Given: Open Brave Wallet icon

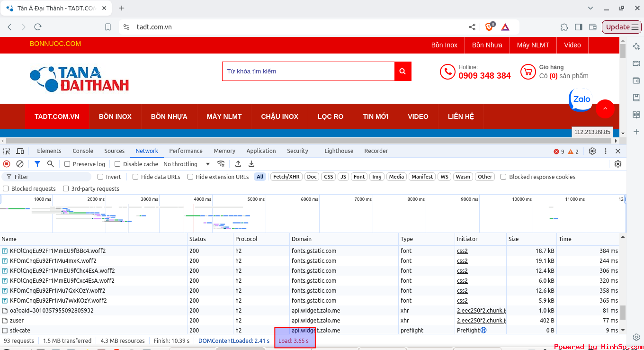Looking at the screenshot, I should 592,27.
